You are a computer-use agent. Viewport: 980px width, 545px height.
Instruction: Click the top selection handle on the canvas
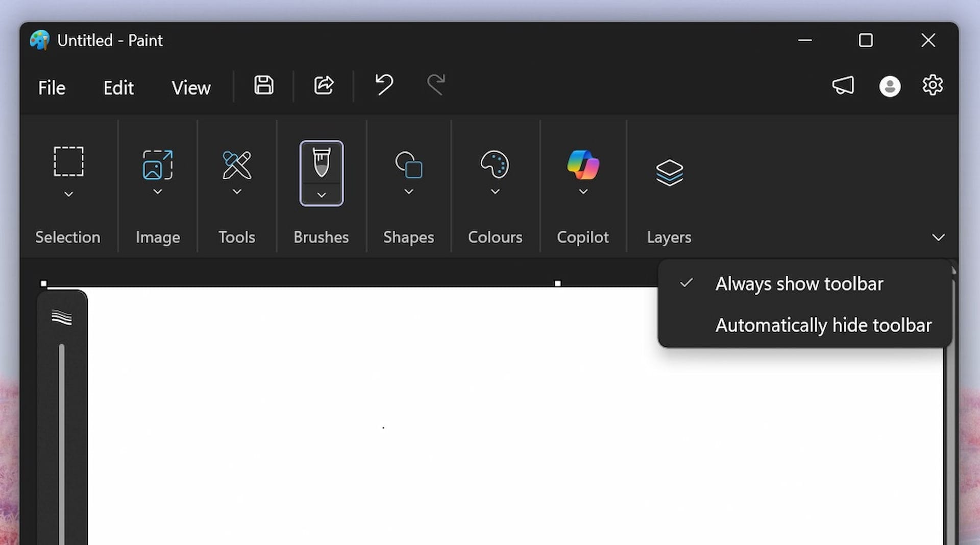click(x=558, y=282)
